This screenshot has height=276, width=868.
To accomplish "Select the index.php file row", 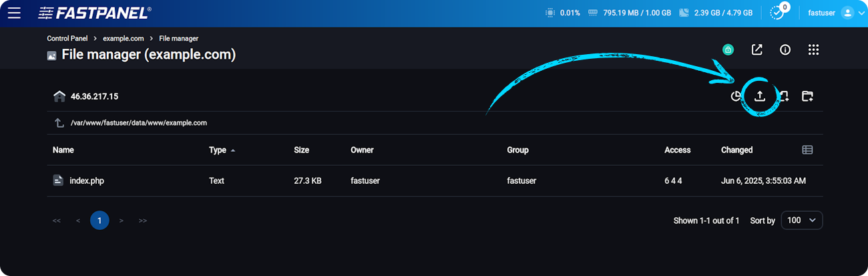I will (87, 180).
